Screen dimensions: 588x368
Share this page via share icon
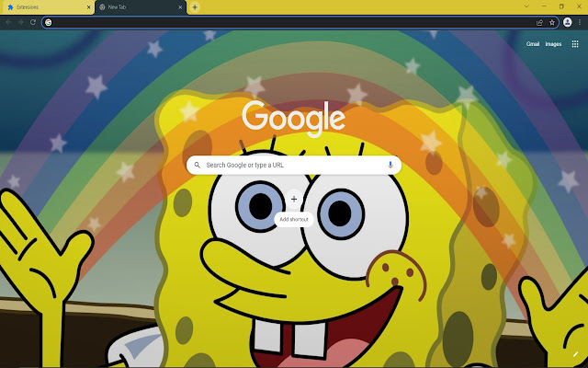point(539,22)
